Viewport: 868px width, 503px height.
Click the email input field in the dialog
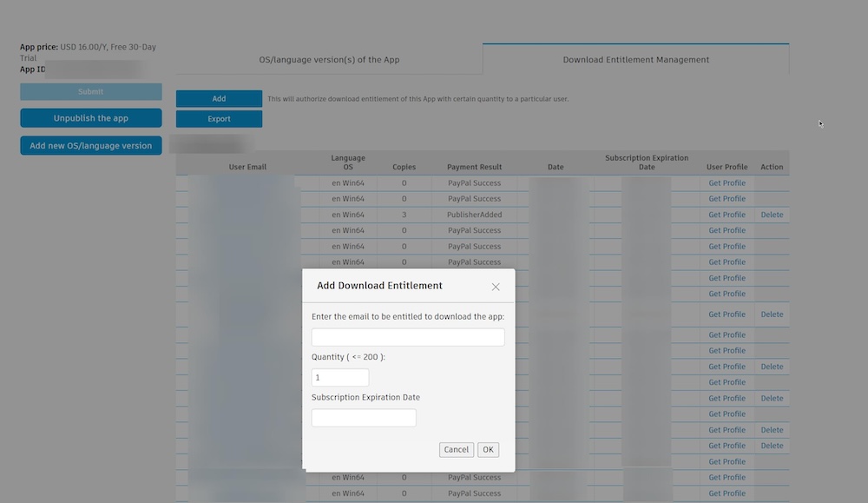(x=408, y=337)
